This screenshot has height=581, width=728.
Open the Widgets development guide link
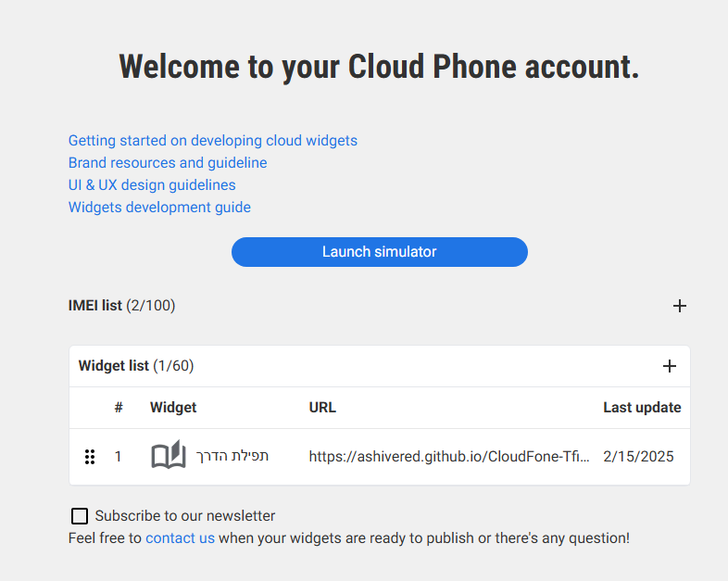point(159,208)
